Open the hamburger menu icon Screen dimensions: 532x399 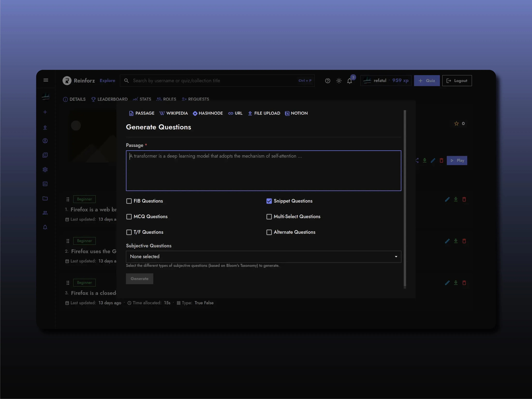click(x=46, y=80)
